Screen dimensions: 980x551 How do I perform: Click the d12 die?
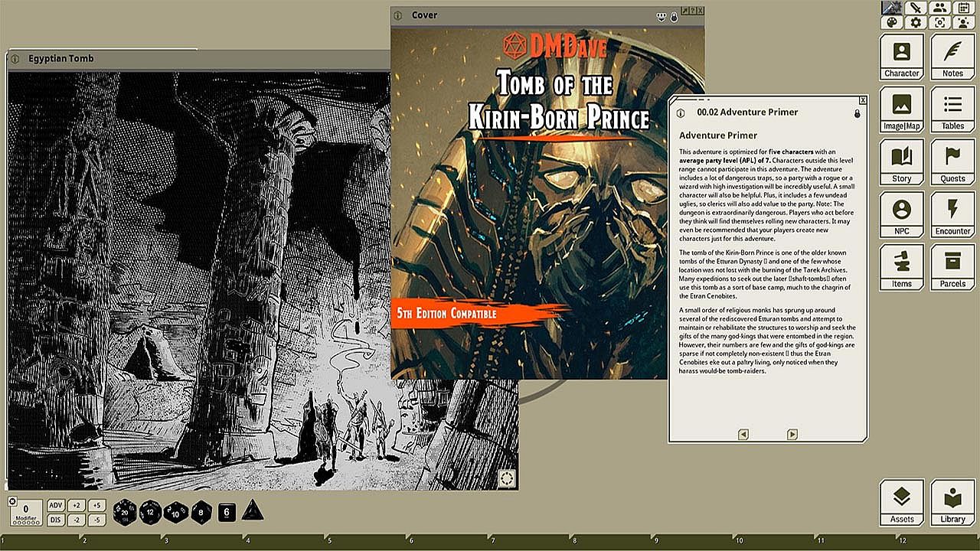(150, 512)
